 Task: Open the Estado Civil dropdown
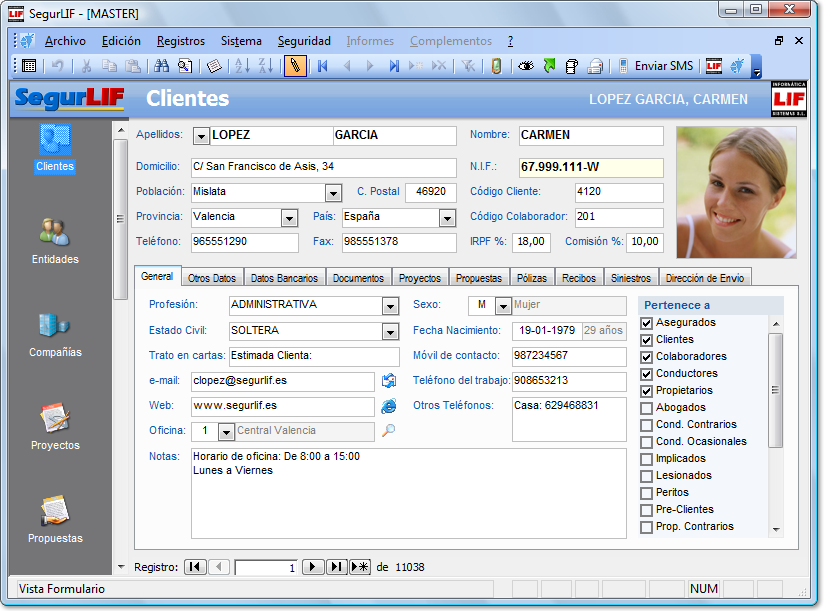point(390,331)
